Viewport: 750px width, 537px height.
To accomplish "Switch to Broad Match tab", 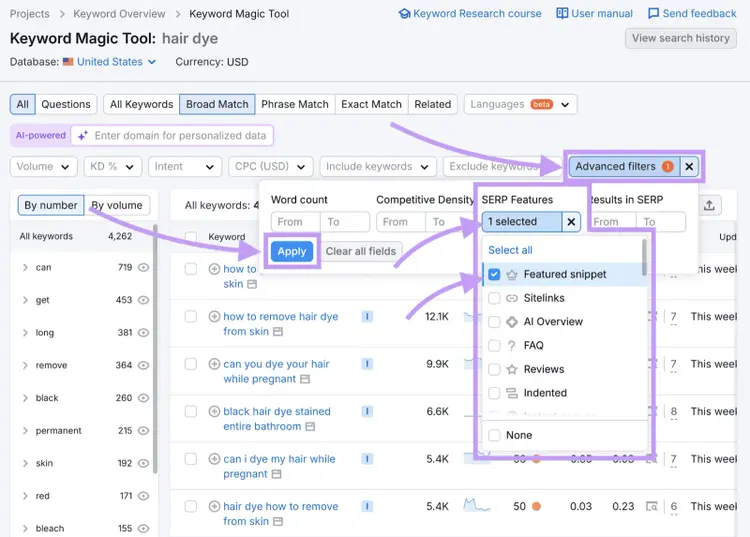I will click(x=217, y=104).
